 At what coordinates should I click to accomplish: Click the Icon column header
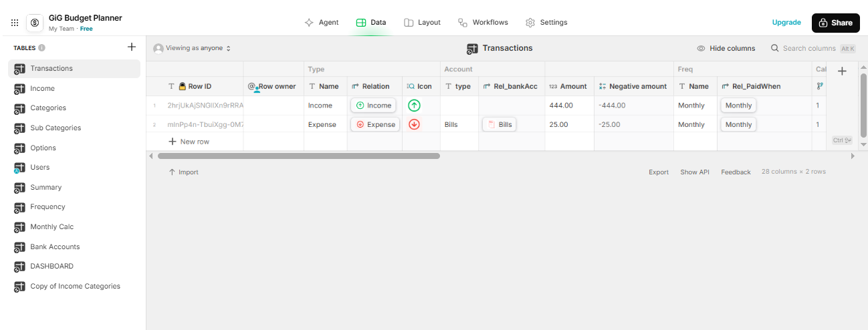(421, 86)
